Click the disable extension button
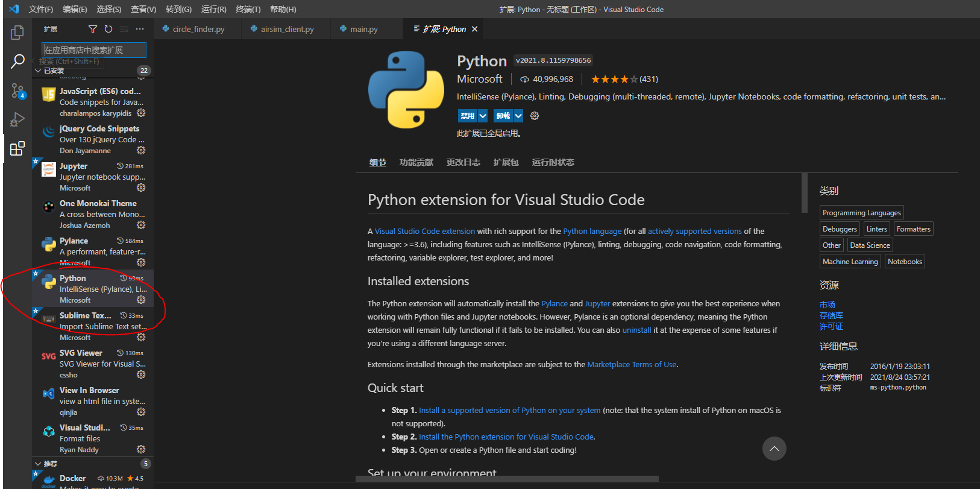Screen dimensions: 980x489 [468, 116]
